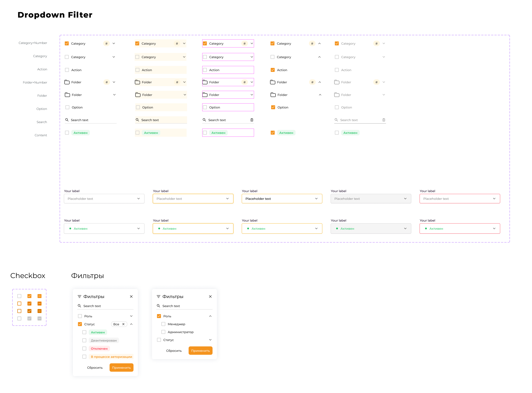The width and height of the screenshot is (532, 393).
Task: Collapse the Роль section in the right filter panel
Action: pos(210,316)
